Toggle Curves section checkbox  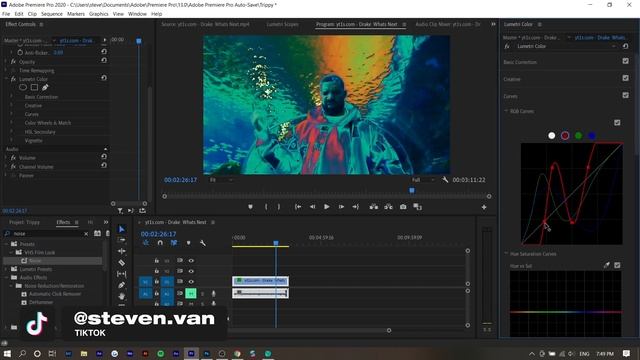(x=625, y=95)
